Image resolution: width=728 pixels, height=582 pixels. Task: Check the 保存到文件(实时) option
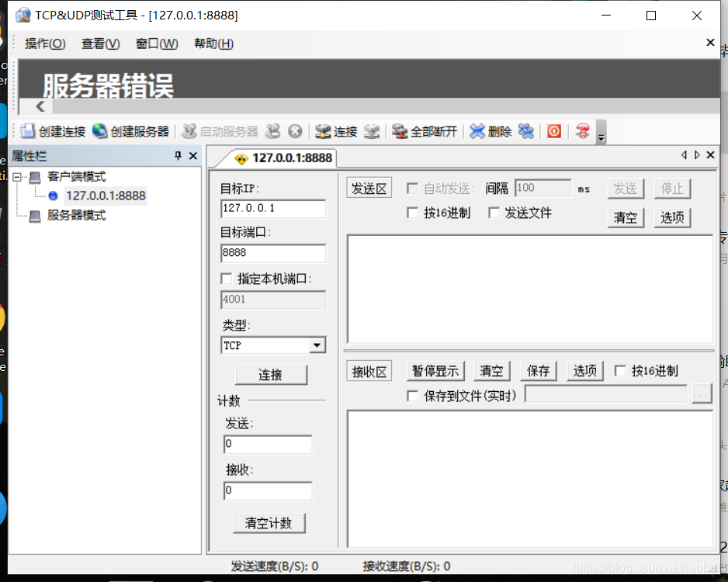tap(412, 395)
